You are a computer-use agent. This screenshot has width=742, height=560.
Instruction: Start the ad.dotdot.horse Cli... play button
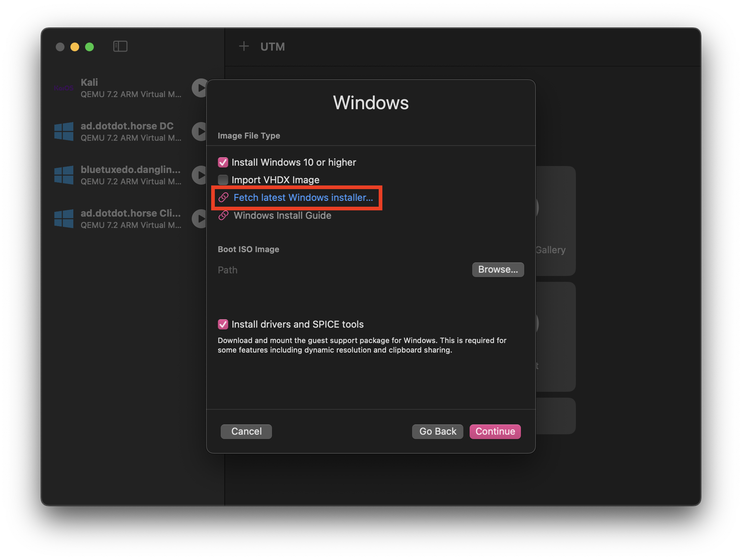click(200, 219)
